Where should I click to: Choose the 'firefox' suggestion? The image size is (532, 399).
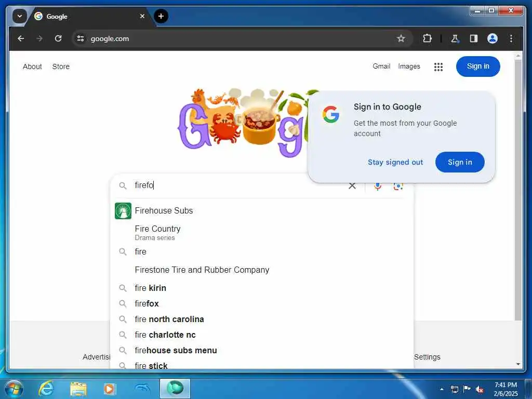(262, 303)
